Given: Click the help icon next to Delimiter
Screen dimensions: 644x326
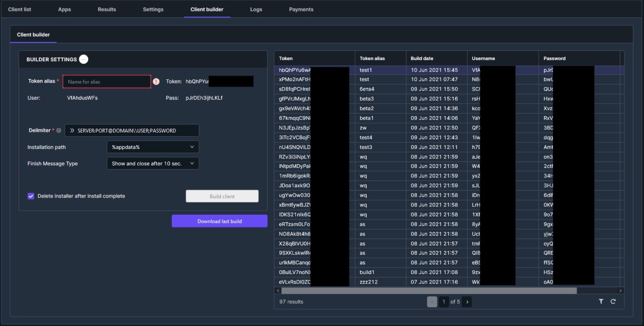Looking at the screenshot, I should click(59, 131).
